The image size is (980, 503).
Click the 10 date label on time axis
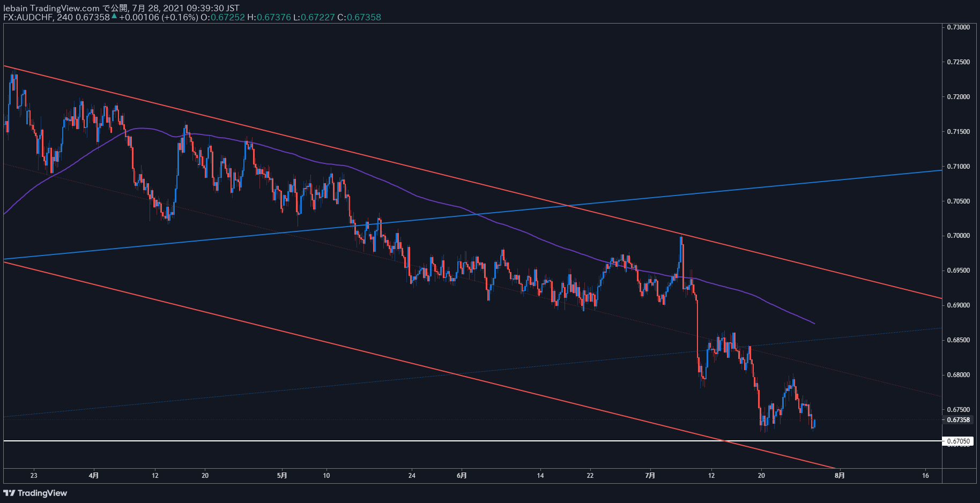click(326, 475)
